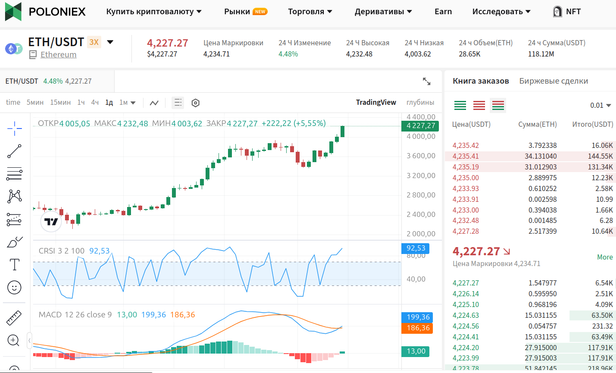The image size is (616, 373).
Task: Select the horizontal lines Fibonacci tool
Action: (15, 173)
